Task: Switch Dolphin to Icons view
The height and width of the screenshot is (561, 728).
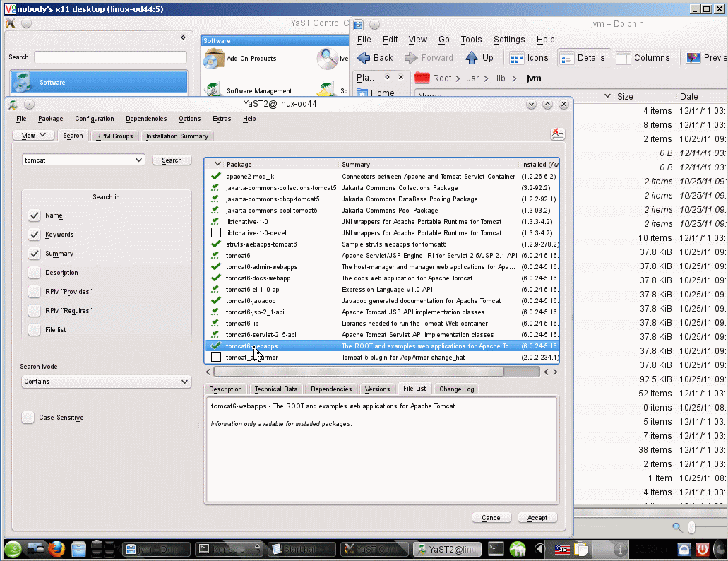Action: click(529, 58)
